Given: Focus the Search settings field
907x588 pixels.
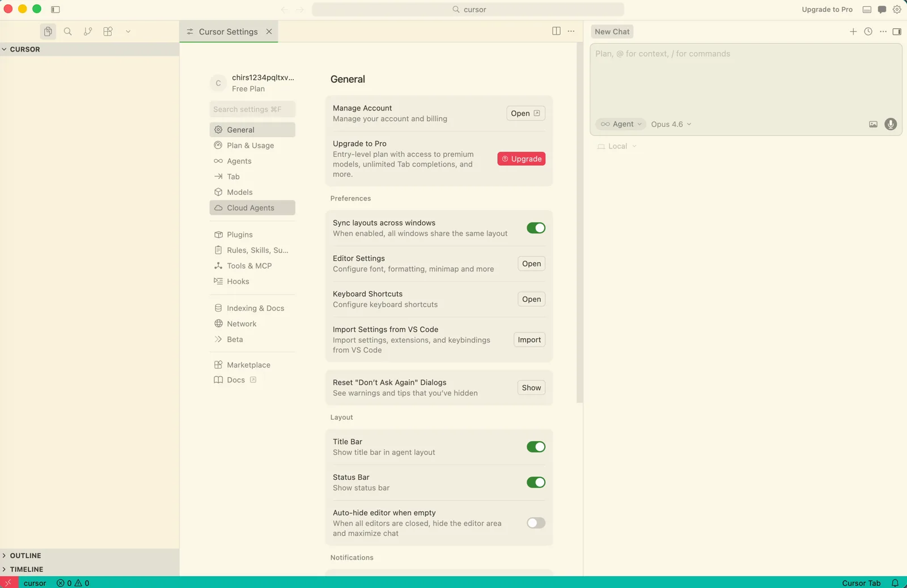Looking at the screenshot, I should coord(252,109).
